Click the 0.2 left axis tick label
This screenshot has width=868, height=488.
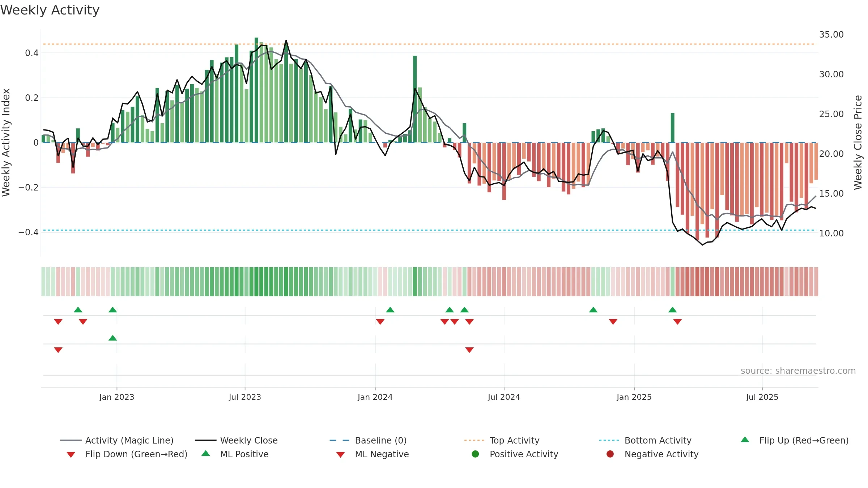coord(32,98)
